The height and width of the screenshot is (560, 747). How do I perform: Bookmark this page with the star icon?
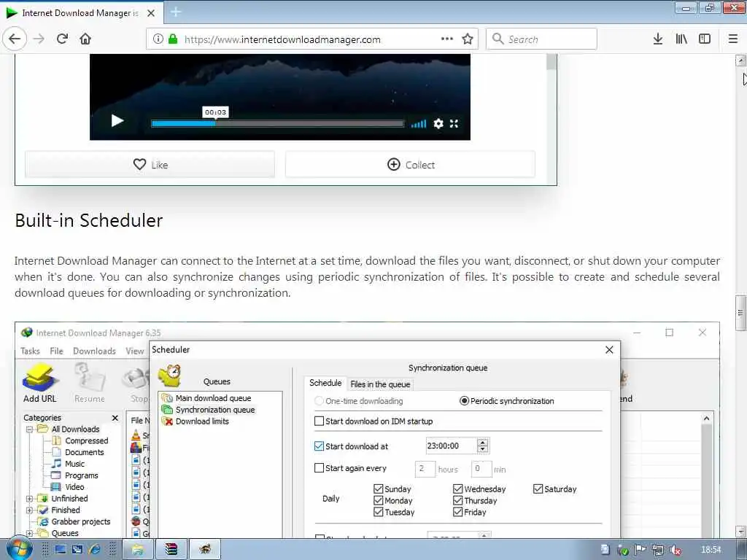[468, 39]
